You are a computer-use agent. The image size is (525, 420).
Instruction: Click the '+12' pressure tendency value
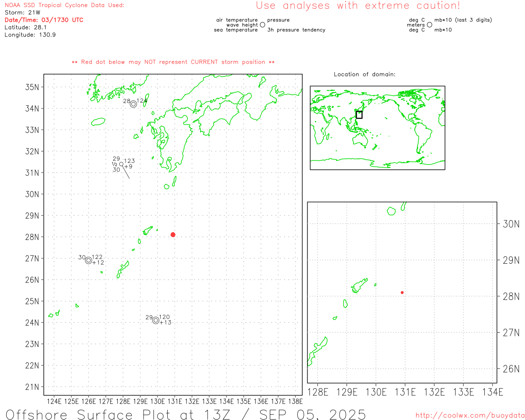98,262
